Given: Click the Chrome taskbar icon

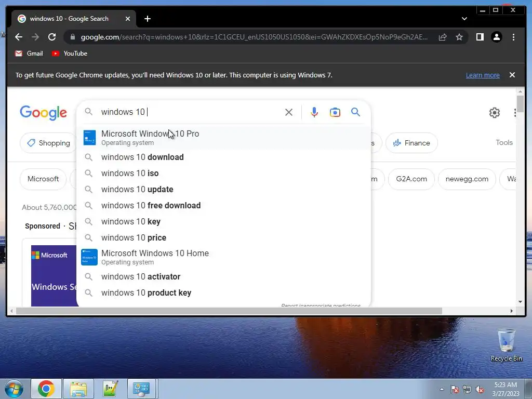Looking at the screenshot, I should click(x=46, y=389).
